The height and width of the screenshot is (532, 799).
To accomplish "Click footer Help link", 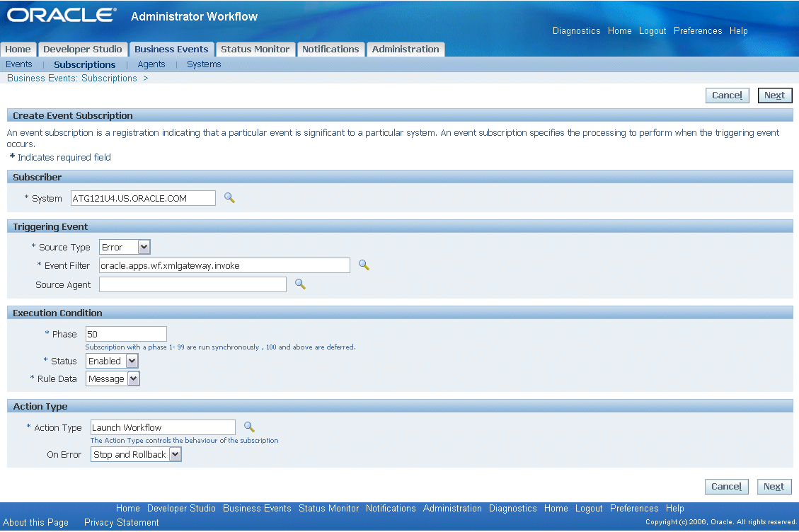I will pos(674,509).
